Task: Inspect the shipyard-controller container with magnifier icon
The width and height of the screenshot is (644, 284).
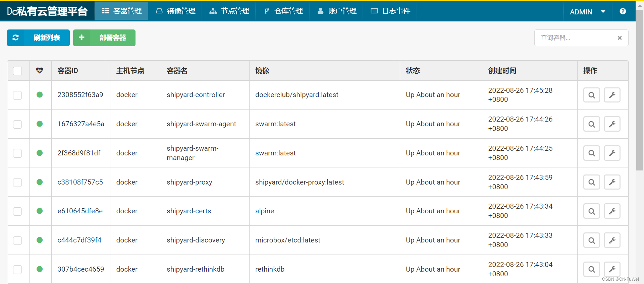Action: point(592,95)
